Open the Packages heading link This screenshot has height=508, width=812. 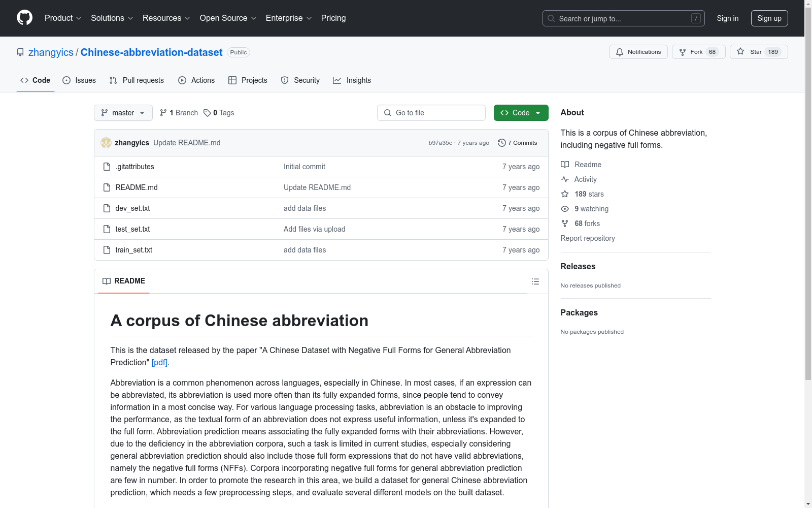579,312
